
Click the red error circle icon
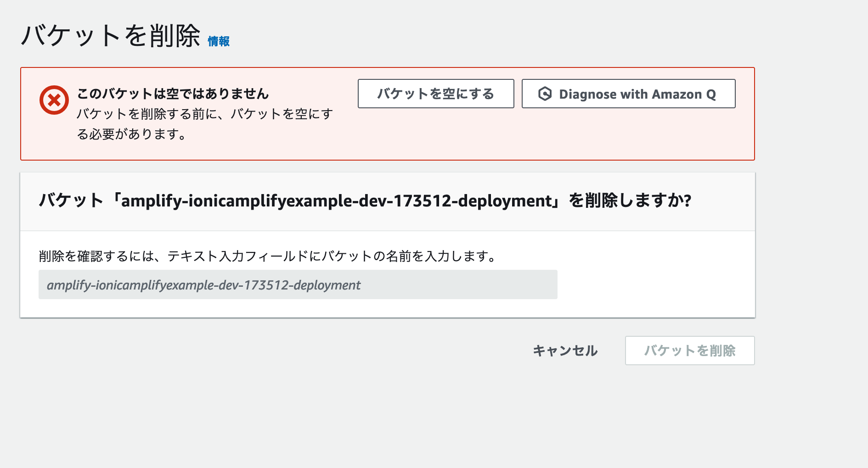point(54,98)
